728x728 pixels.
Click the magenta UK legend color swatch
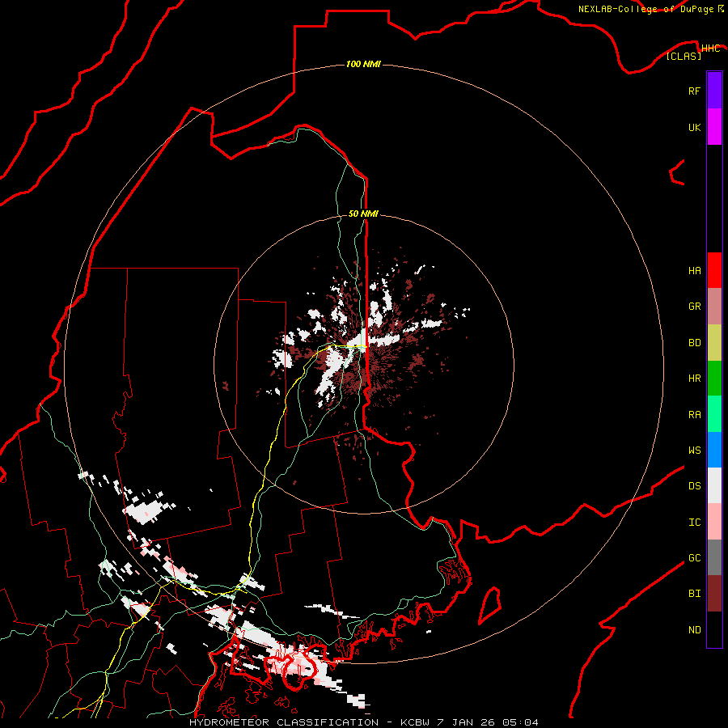tap(714, 127)
